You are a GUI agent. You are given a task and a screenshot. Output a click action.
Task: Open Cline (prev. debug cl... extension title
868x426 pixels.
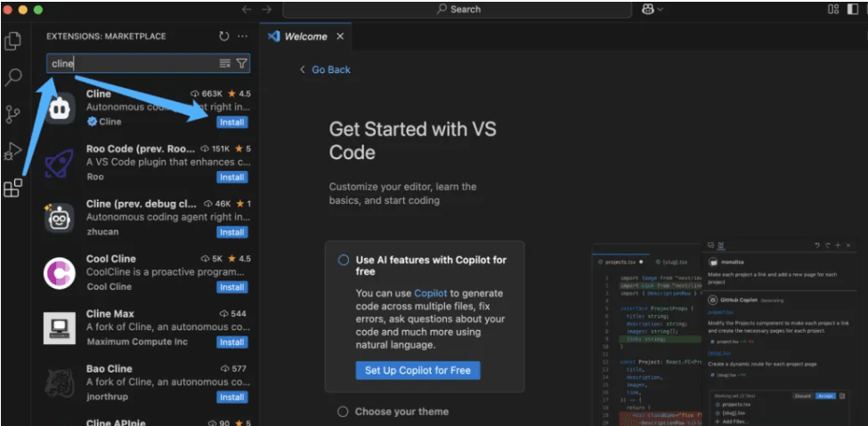[142, 204]
